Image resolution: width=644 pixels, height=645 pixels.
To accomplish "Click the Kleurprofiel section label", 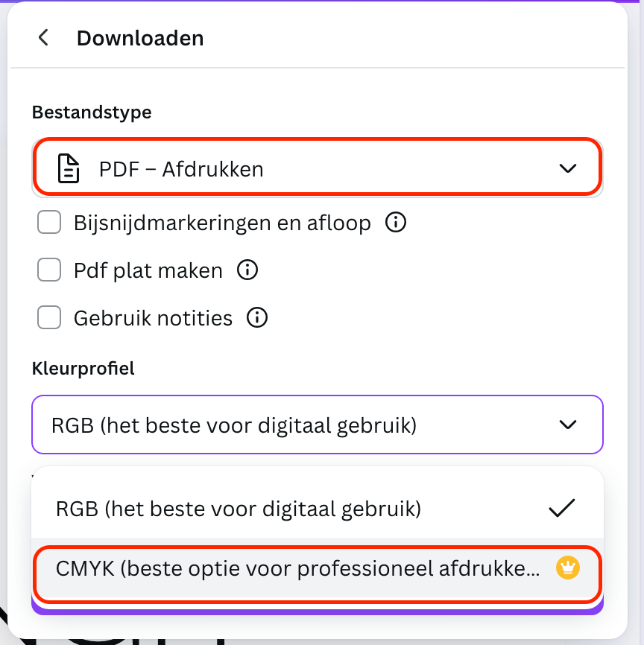I will tap(83, 368).
